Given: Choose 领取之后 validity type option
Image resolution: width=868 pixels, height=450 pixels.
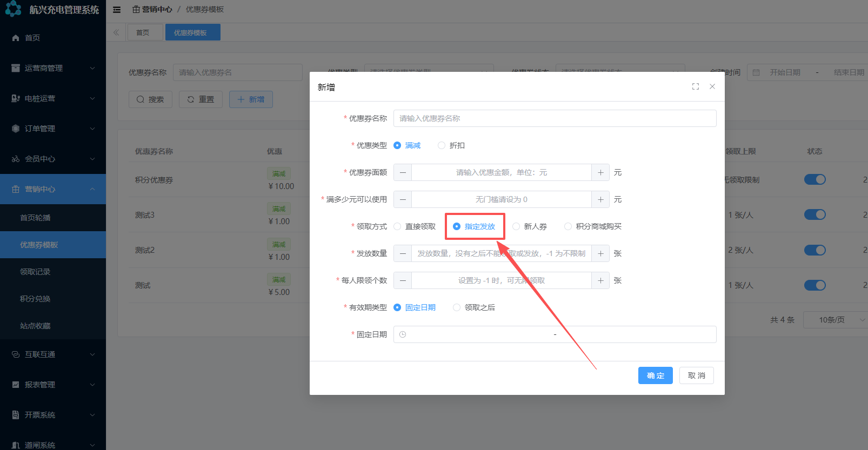Looking at the screenshot, I should [x=457, y=307].
